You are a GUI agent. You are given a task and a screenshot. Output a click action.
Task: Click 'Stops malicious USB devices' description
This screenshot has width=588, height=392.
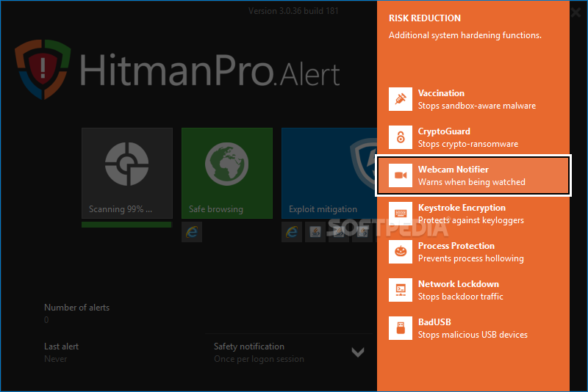pos(473,335)
